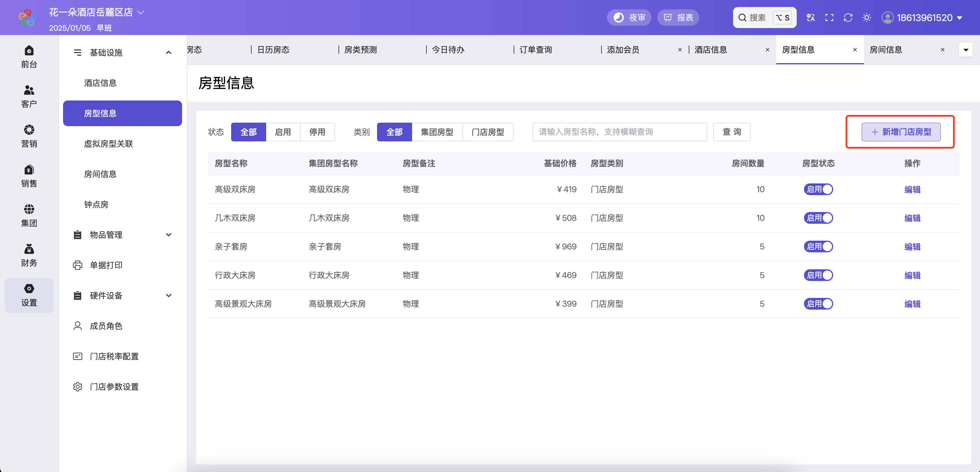The width and height of the screenshot is (980, 472).
Task: Edit the 高级景观大床房 room type
Action: click(x=912, y=304)
